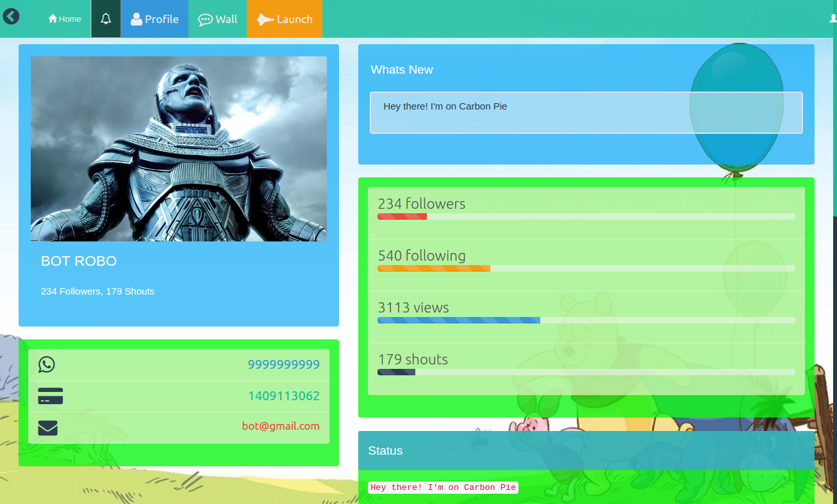Click the number 1409113062
837x504 pixels.
284,396
